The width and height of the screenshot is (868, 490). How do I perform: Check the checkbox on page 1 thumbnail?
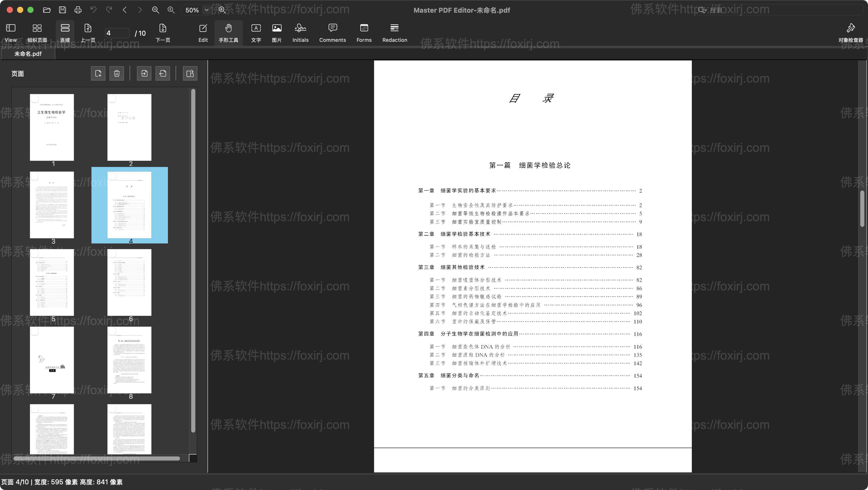point(35,99)
